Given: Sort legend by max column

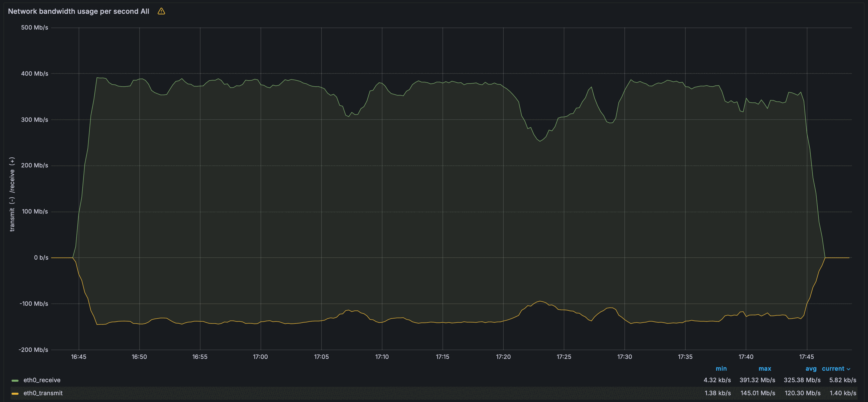Looking at the screenshot, I should 765,369.
